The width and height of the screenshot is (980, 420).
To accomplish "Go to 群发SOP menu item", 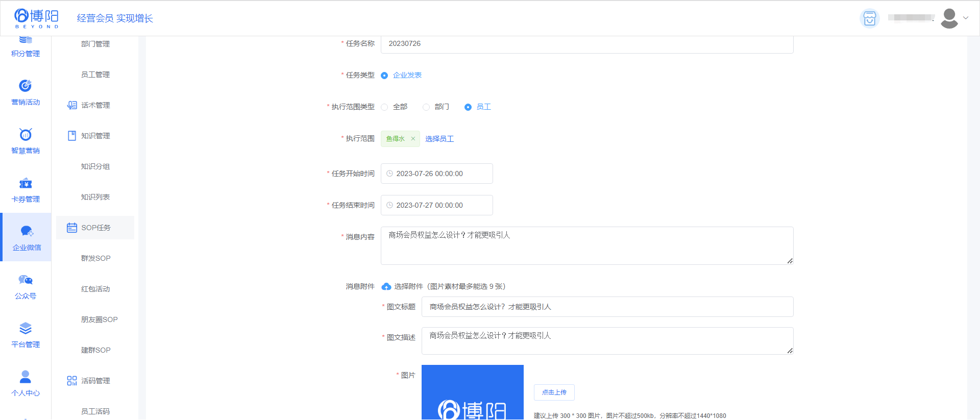I will [x=95, y=258].
